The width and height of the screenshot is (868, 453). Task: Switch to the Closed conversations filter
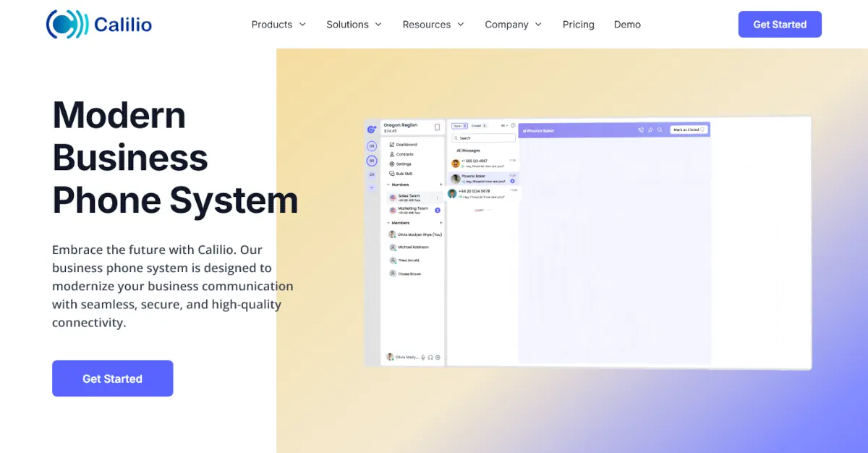[x=479, y=126]
